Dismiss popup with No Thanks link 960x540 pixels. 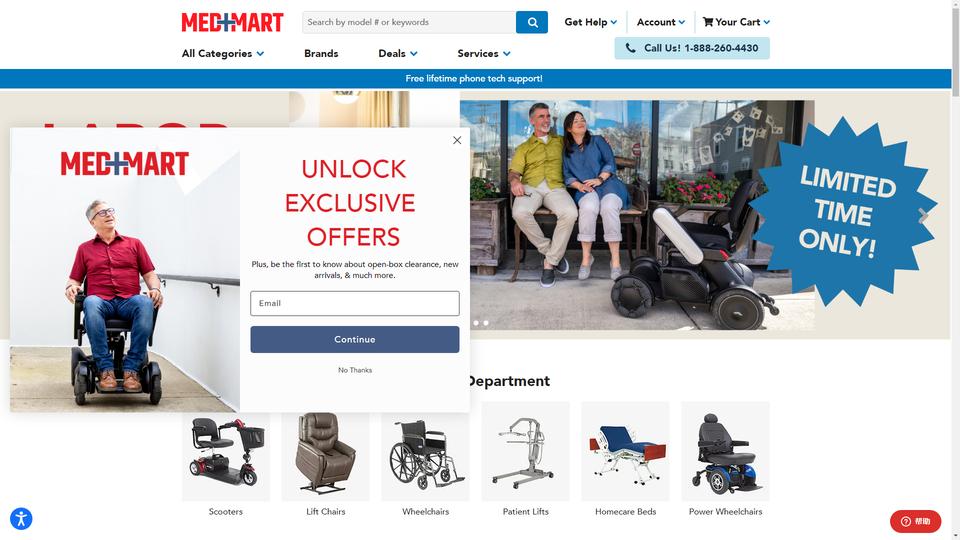click(355, 370)
